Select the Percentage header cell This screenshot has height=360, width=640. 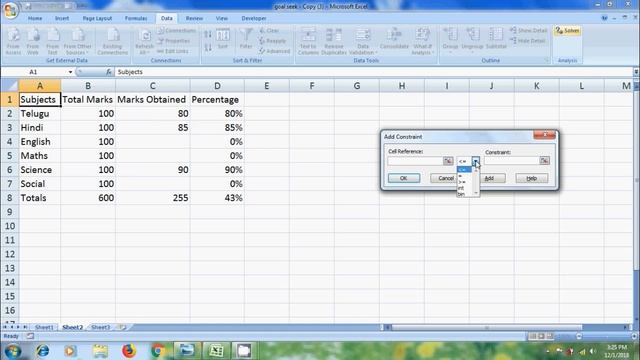pyautogui.click(x=217, y=100)
